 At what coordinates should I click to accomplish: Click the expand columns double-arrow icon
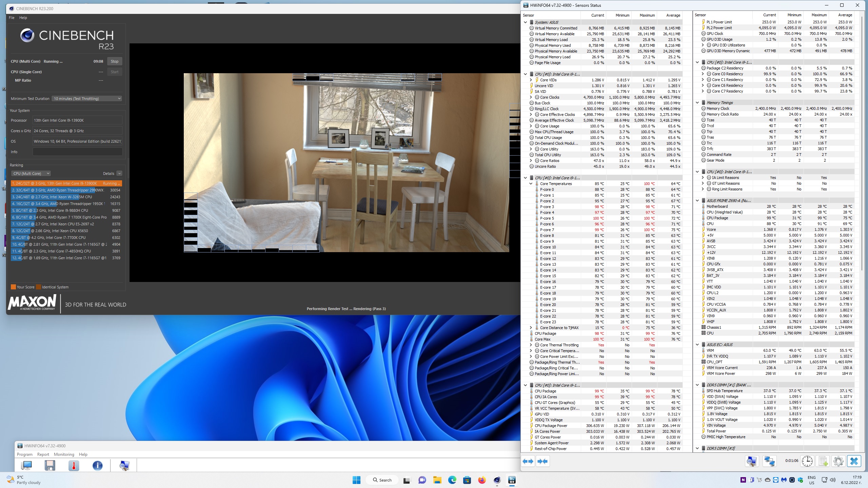(528, 461)
